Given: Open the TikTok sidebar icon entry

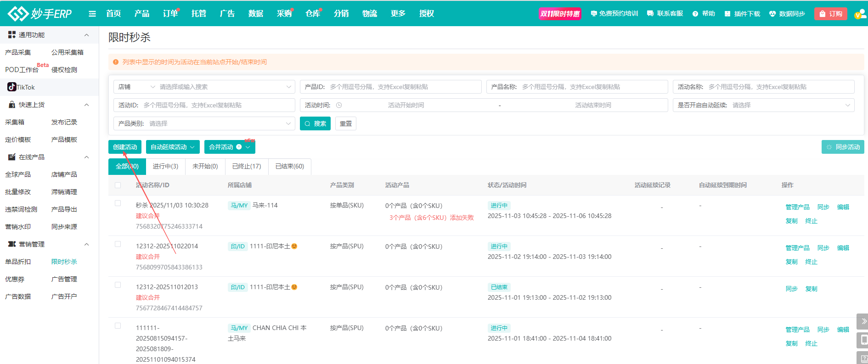Looking at the screenshot, I should click(12, 87).
